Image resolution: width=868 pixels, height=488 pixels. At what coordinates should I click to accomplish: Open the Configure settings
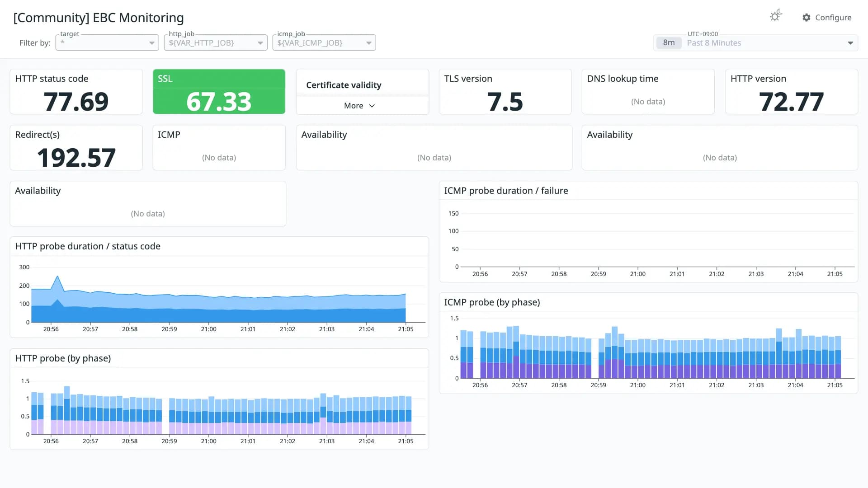pyautogui.click(x=827, y=18)
